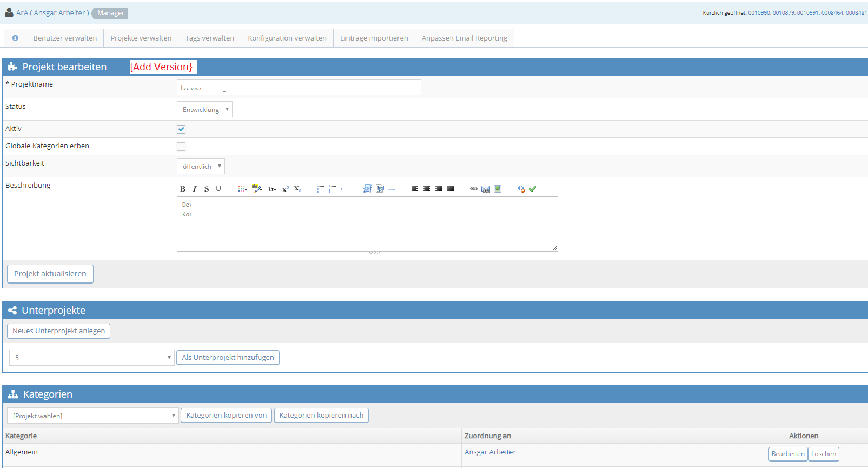Click Neues Unterprojekt anlegen button

coord(58,331)
